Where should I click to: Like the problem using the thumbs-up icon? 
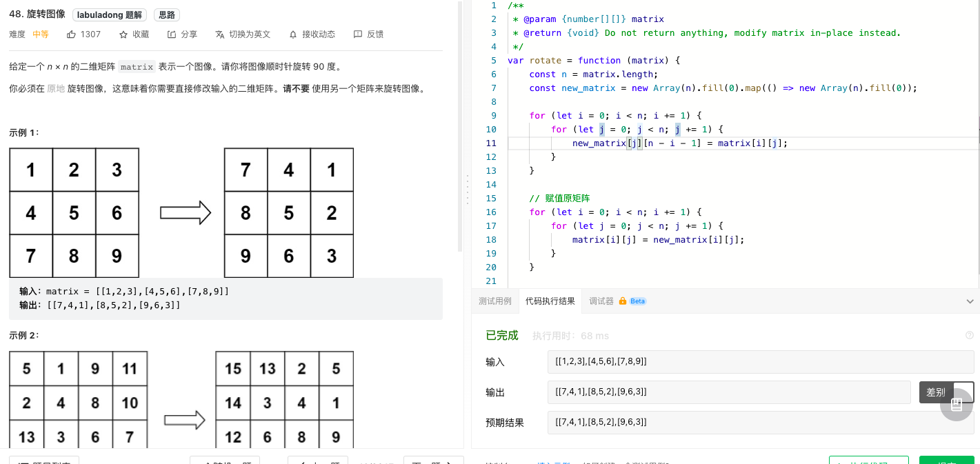click(x=72, y=34)
